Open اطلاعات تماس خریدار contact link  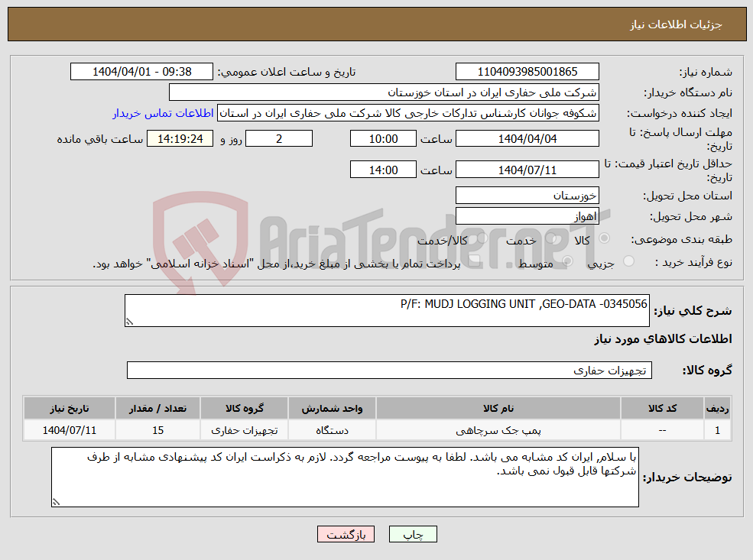[x=163, y=113]
